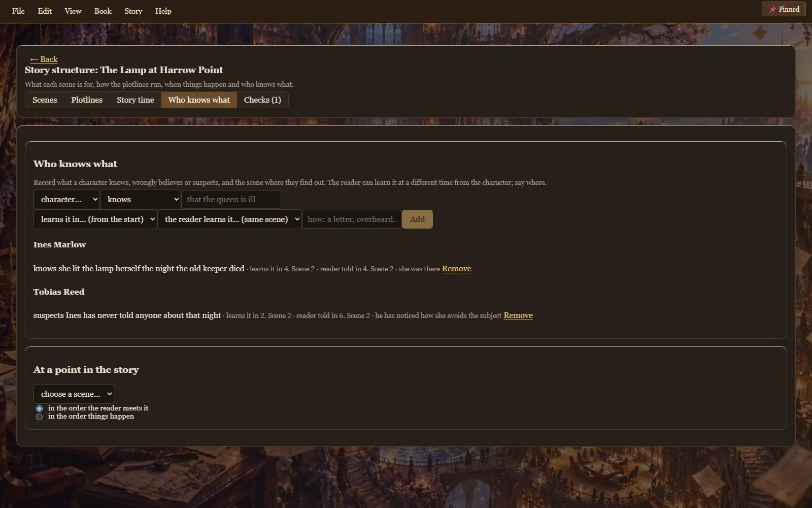Click the 'Story structure: The Lamp at Harrow Point' title
The image size is (812, 508).
(124, 70)
